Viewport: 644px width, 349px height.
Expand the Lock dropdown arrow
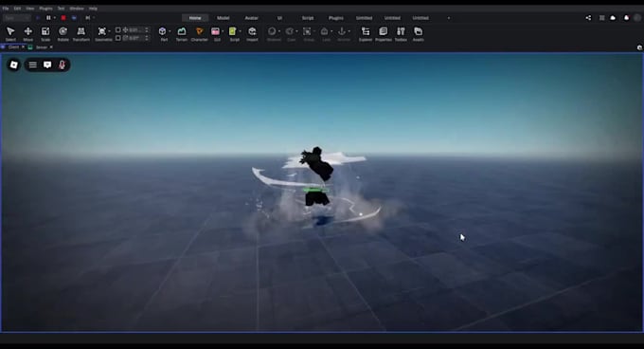coord(331,31)
